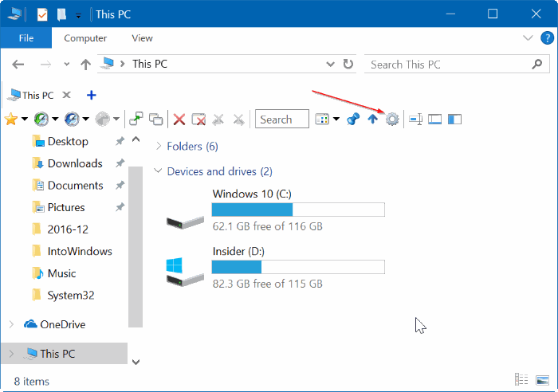Open QTTabBar options gear icon

tap(392, 120)
